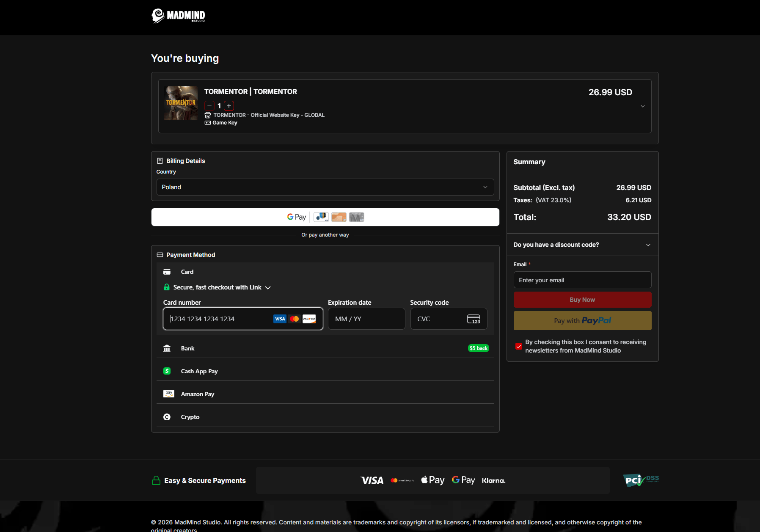760x532 pixels.
Task: Click the MadMind Studio logo
Action: pyautogui.click(x=178, y=16)
